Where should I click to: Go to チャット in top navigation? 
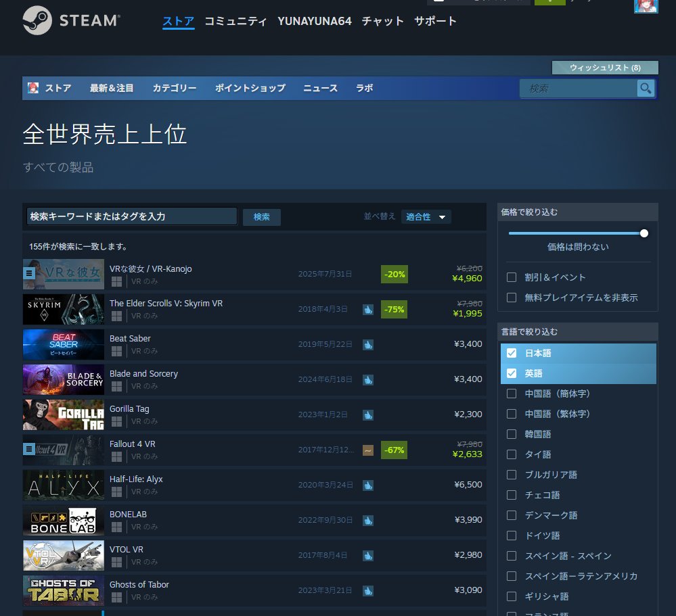point(383,21)
